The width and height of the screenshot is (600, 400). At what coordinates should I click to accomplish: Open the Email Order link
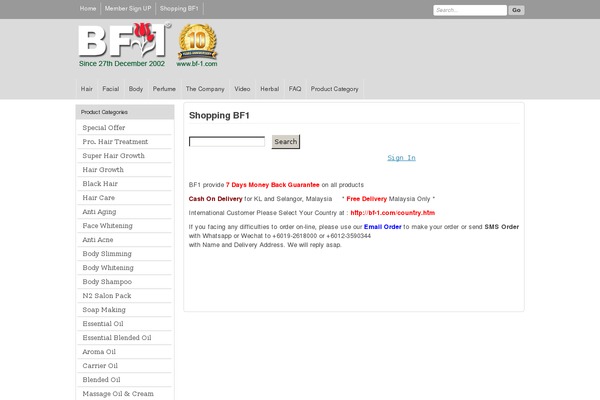[x=383, y=227]
